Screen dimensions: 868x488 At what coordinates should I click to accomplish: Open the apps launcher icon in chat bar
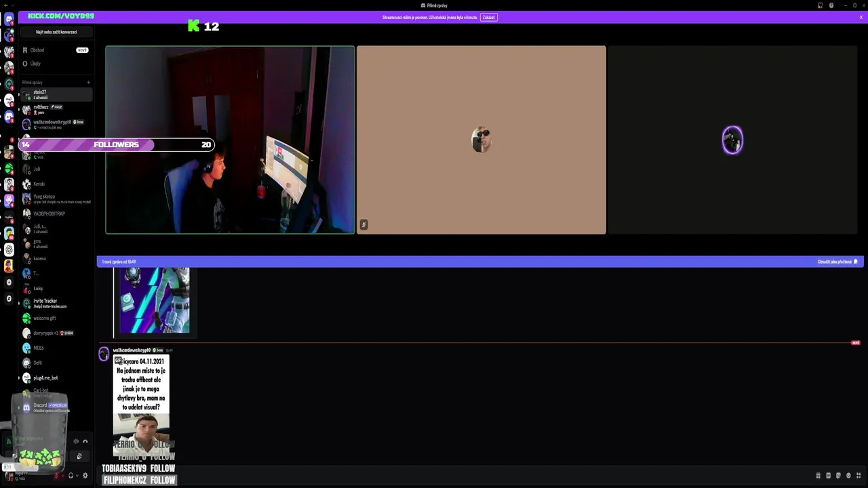859,476
